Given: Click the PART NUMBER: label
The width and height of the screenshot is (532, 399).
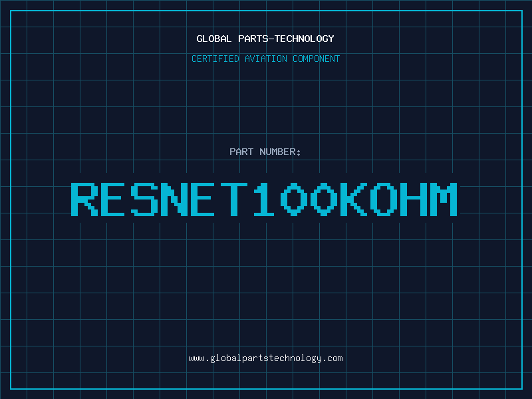Looking at the screenshot, I should pos(265,152).
